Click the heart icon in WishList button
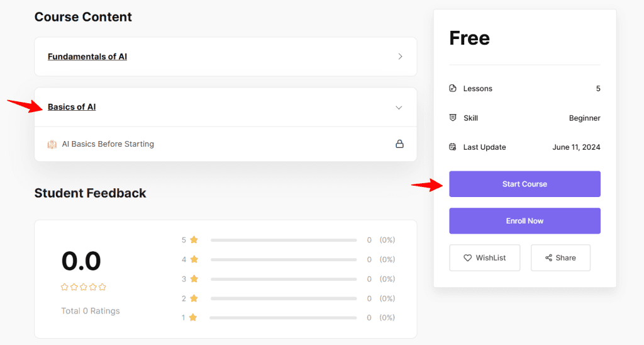This screenshot has width=644, height=345. 467,257
